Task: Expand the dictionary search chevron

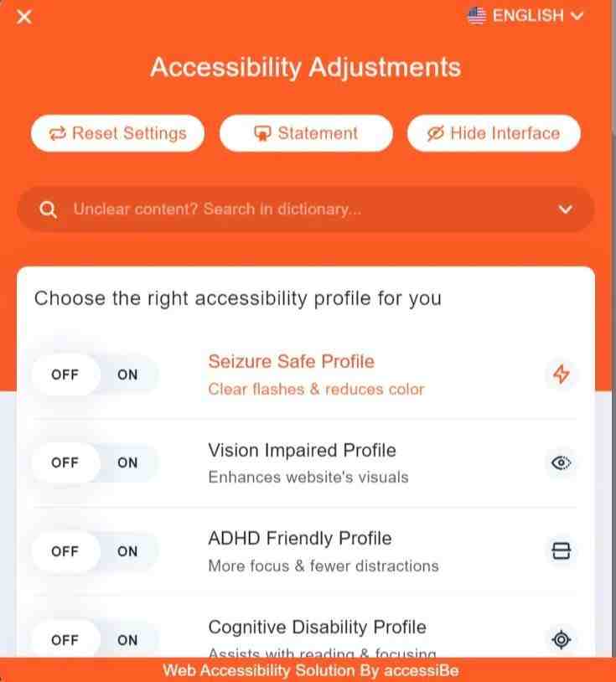Action: 565,209
